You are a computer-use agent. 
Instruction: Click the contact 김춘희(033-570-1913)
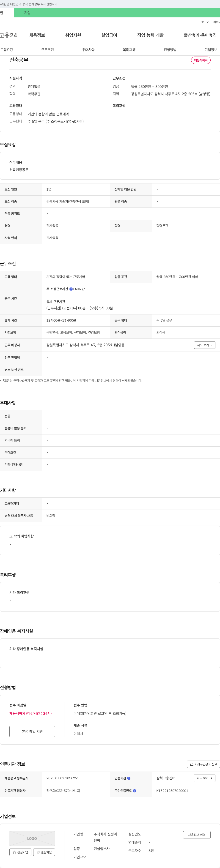(x=63, y=791)
